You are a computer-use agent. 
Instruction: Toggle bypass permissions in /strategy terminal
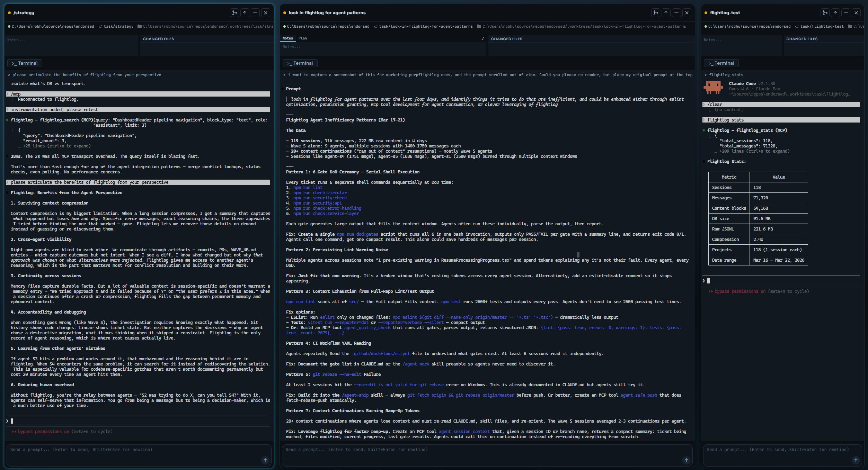43,432
